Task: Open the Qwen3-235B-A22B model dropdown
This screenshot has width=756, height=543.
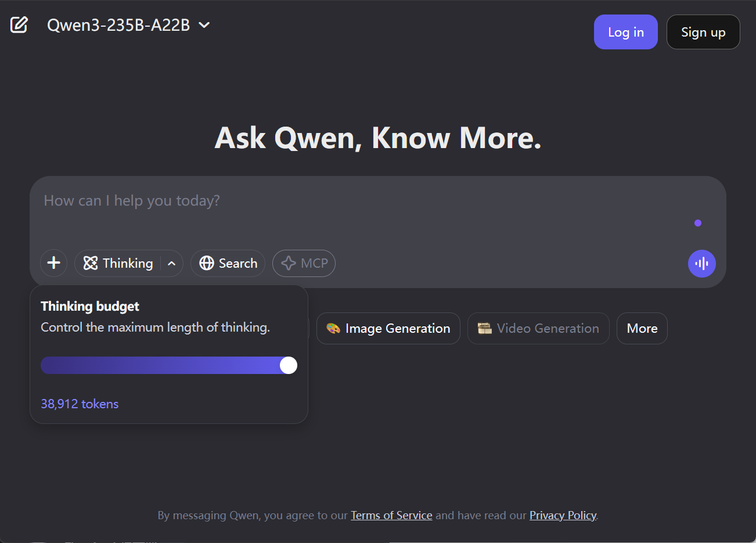Action: tap(128, 26)
